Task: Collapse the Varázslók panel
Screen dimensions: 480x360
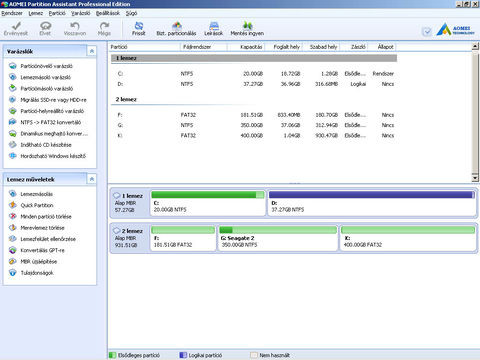Action: (92, 51)
